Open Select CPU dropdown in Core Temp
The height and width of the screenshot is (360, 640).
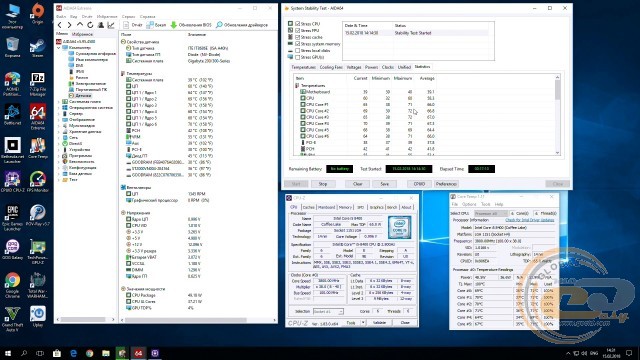pyautogui.click(x=491, y=213)
